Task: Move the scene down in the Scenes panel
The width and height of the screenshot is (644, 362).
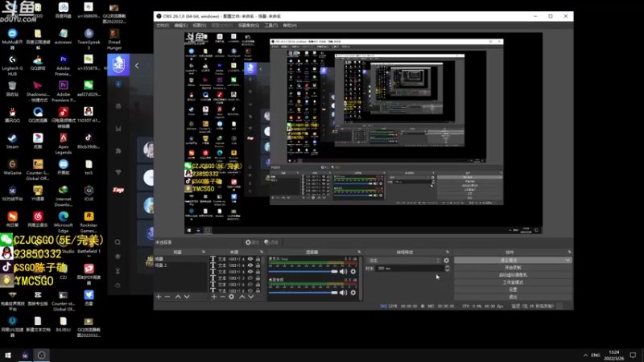Action: [x=187, y=297]
